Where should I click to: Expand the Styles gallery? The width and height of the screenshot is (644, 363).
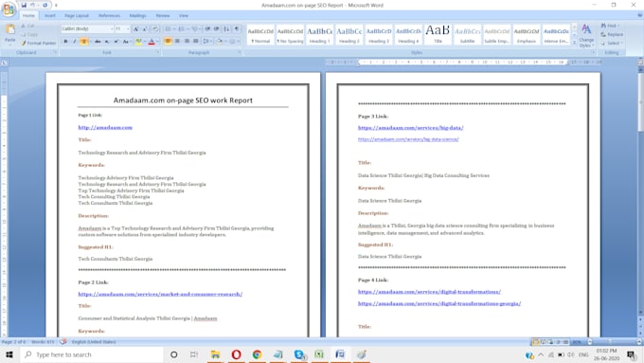pyautogui.click(x=574, y=43)
